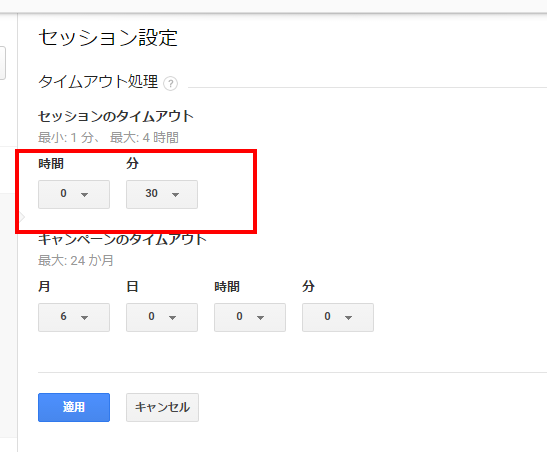This screenshot has width=547, height=452.
Task: Open the help icon beside タイムアウト処理
Action: coord(171,84)
